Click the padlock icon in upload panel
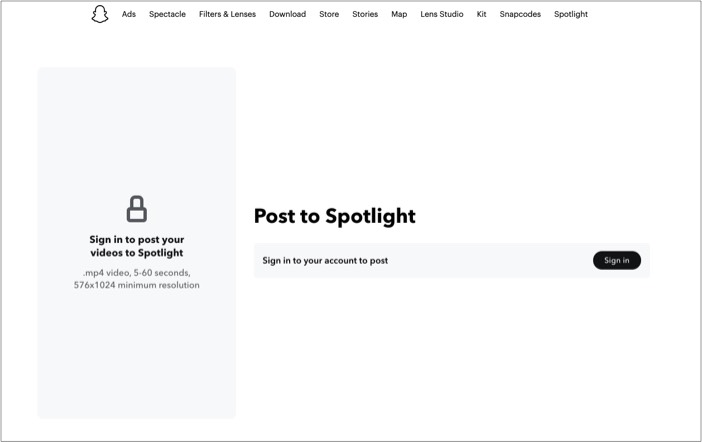Image resolution: width=702 pixels, height=442 pixels. point(137,209)
